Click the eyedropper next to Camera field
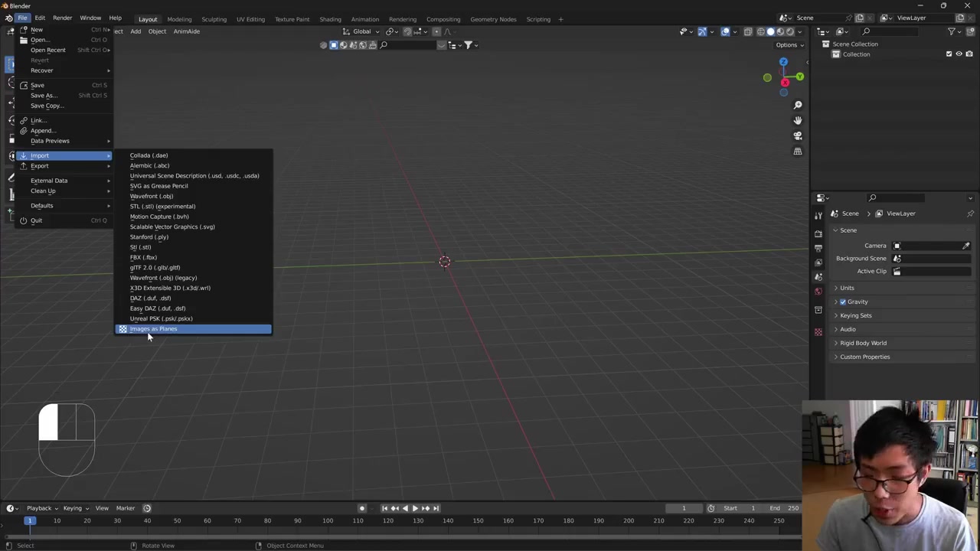The image size is (980, 551). pyautogui.click(x=966, y=246)
